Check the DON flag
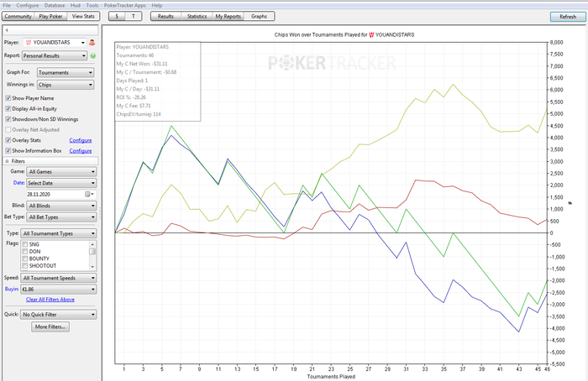 25,252
